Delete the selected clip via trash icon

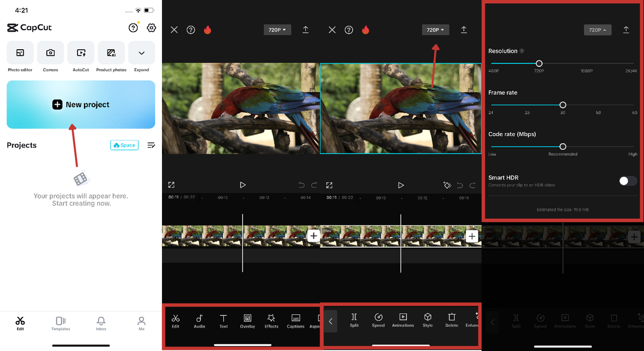point(452,320)
